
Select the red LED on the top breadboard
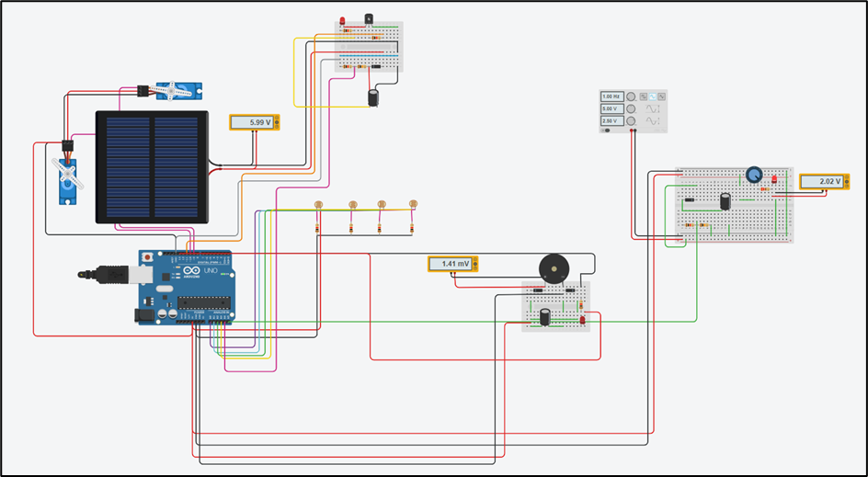click(342, 21)
